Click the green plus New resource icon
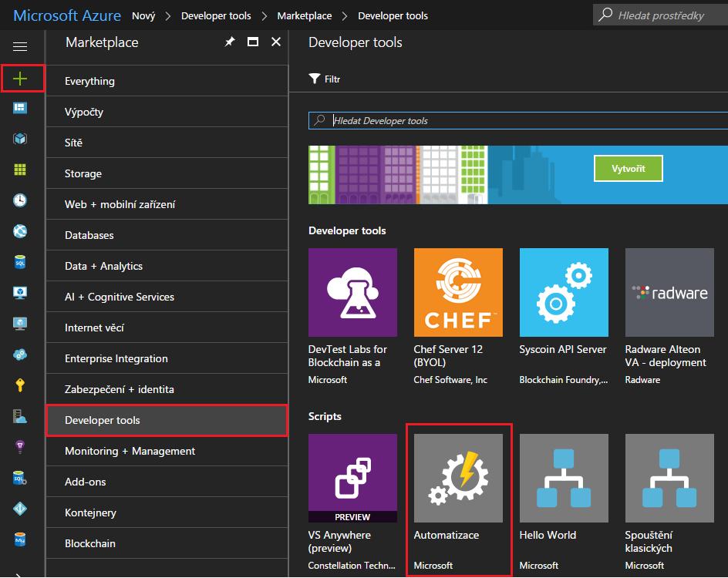This screenshot has height=578, width=728. [x=20, y=79]
